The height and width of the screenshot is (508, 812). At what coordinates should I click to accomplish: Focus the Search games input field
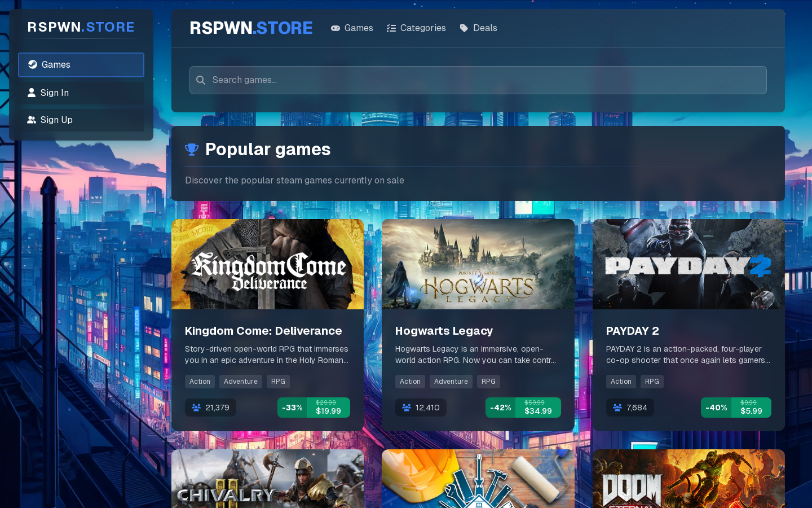pyautogui.click(x=478, y=80)
